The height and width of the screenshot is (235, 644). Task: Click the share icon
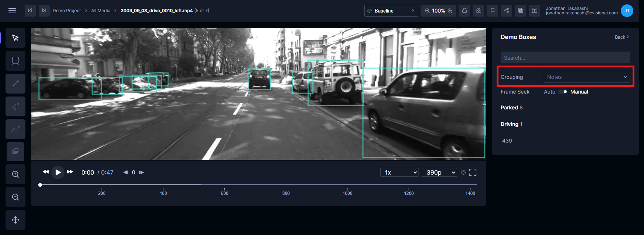click(507, 11)
